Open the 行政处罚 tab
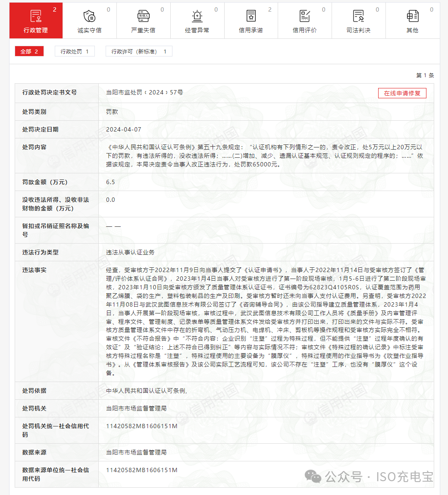 (x=74, y=51)
